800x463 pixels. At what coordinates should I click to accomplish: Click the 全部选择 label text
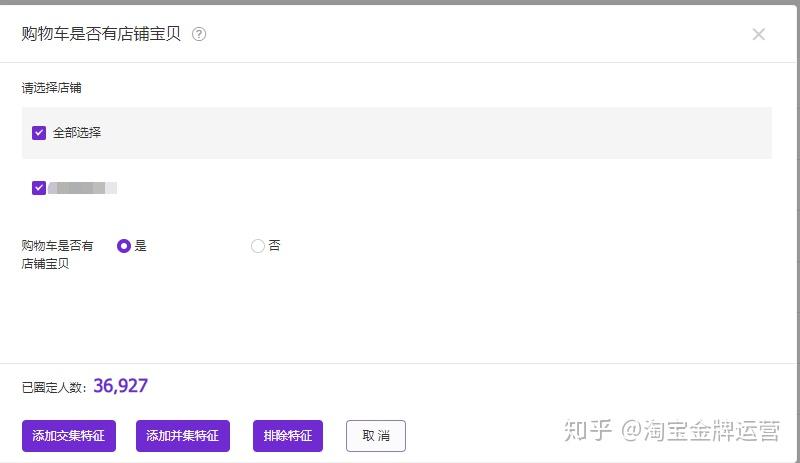pos(77,133)
